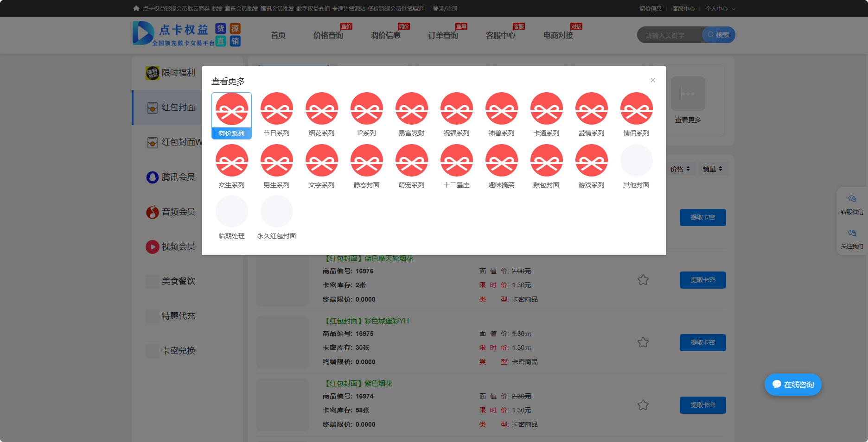Expand the 个人中心 dropdown
Screen dimensions: 868x442
(720, 9)
